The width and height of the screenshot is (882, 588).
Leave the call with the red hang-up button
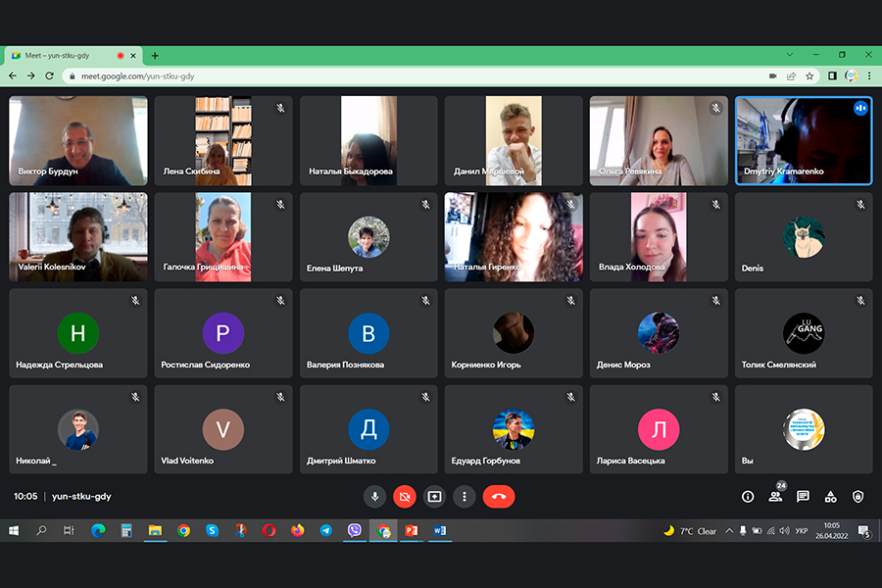499,496
